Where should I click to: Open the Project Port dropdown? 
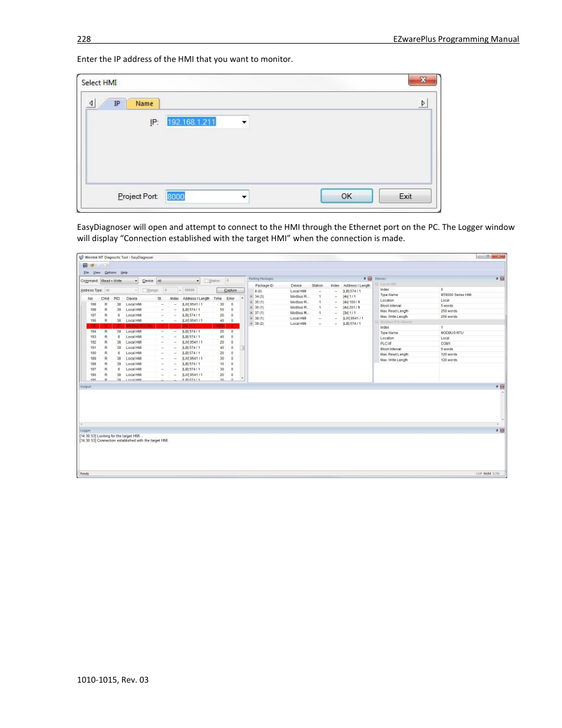tap(244, 197)
